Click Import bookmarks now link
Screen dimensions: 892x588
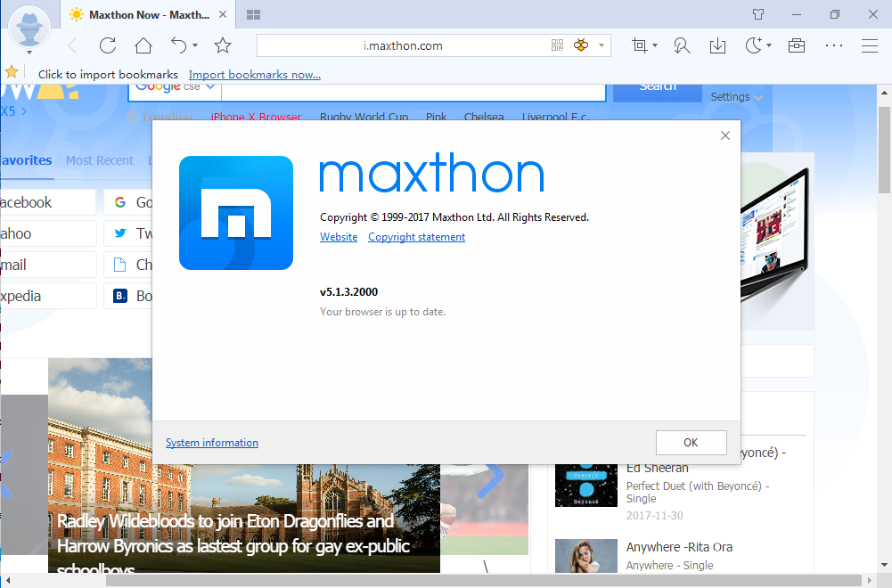click(x=254, y=75)
